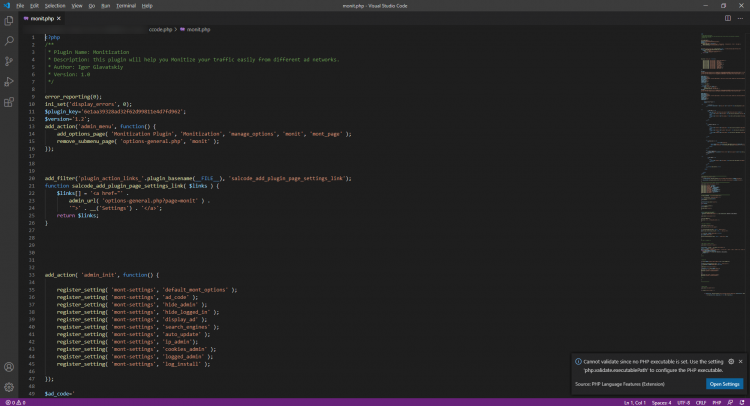The image size is (750, 406).
Task: Click line number 21 in gutter
Action: 32,186
